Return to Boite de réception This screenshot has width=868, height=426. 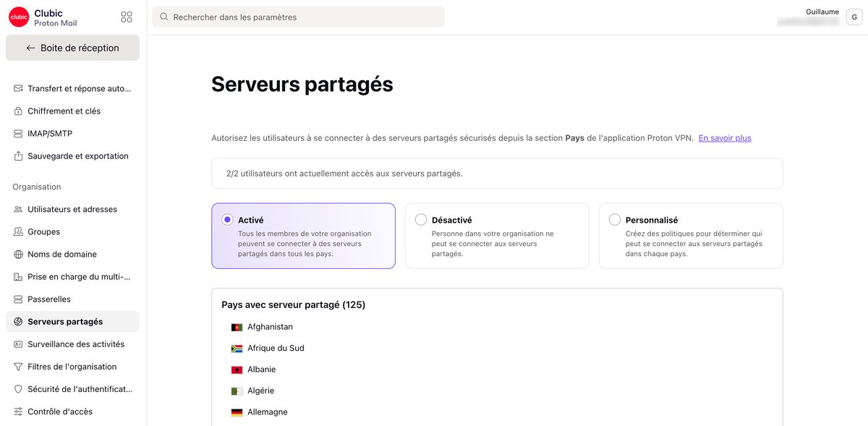72,48
